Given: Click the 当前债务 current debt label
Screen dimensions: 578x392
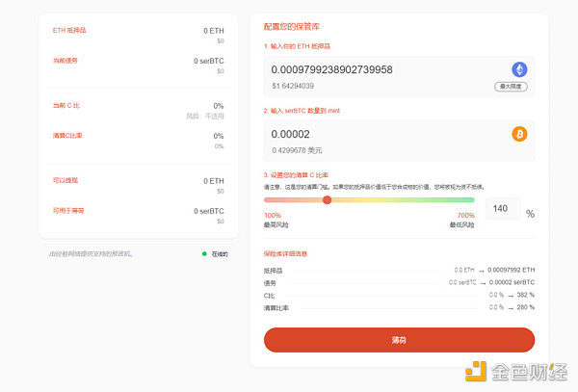Looking at the screenshot, I should coord(66,61).
